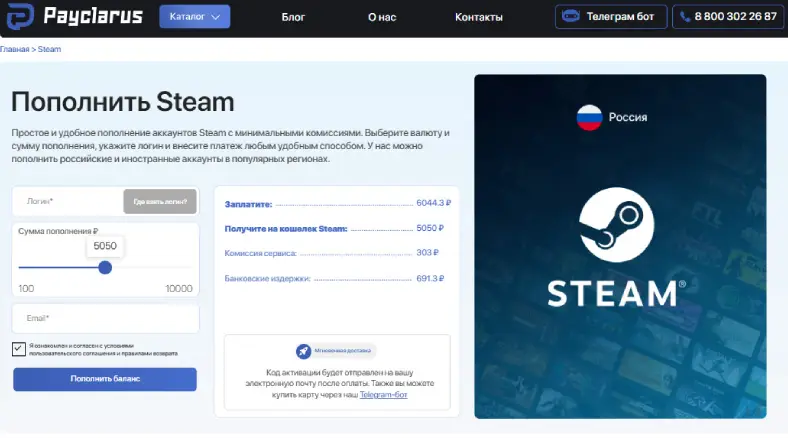The image size is (788, 444).
Task: Click the chevron arrow in Каталог button
Action: tap(216, 17)
